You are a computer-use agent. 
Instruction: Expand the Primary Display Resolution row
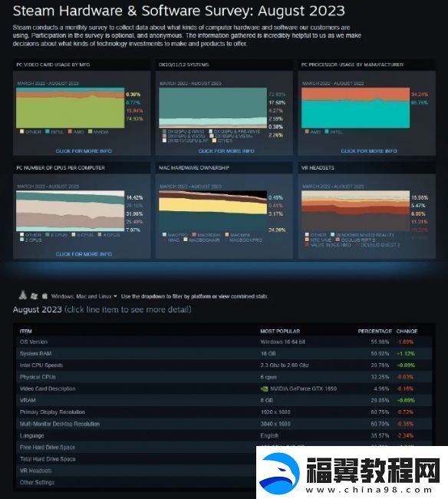[224, 412]
